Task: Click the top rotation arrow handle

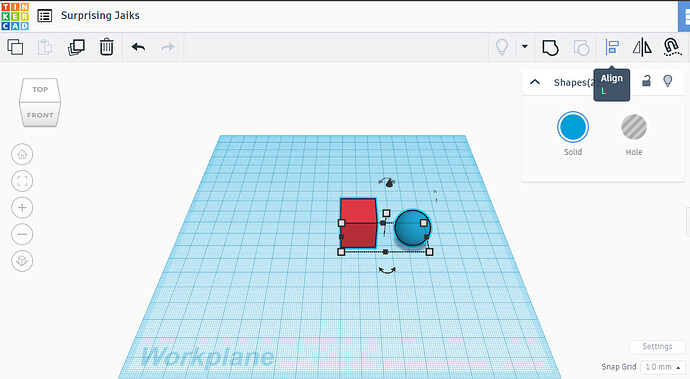Action: 387,182
